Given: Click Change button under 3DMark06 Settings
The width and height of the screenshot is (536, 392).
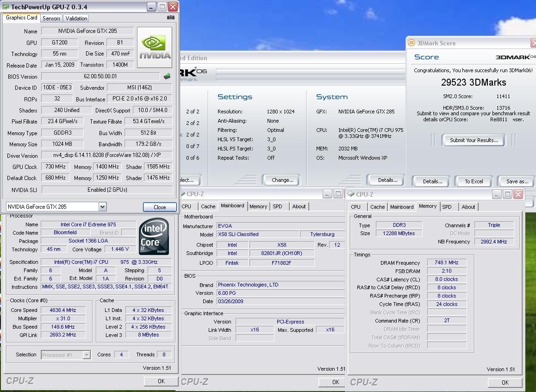Looking at the screenshot, I should tap(282, 180).
